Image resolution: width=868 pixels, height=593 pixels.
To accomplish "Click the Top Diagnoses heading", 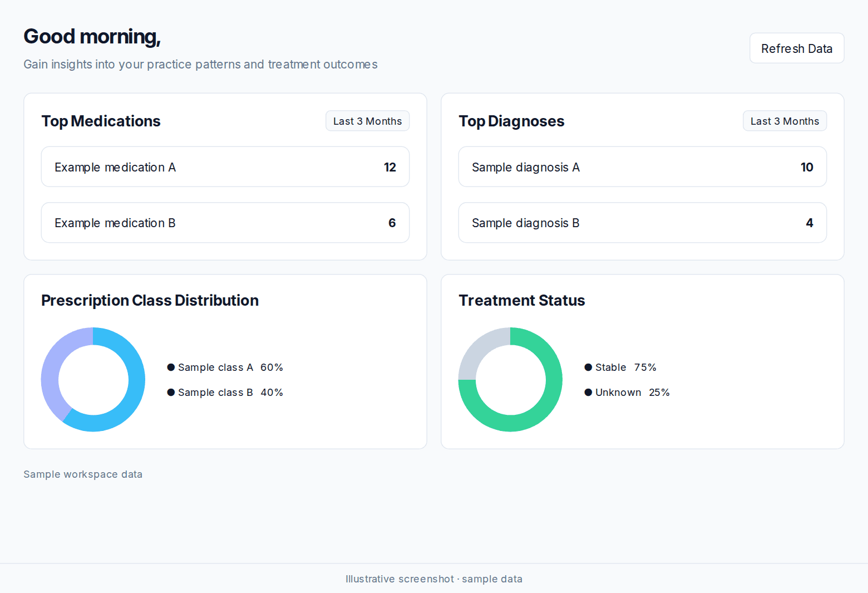I will click(x=511, y=121).
